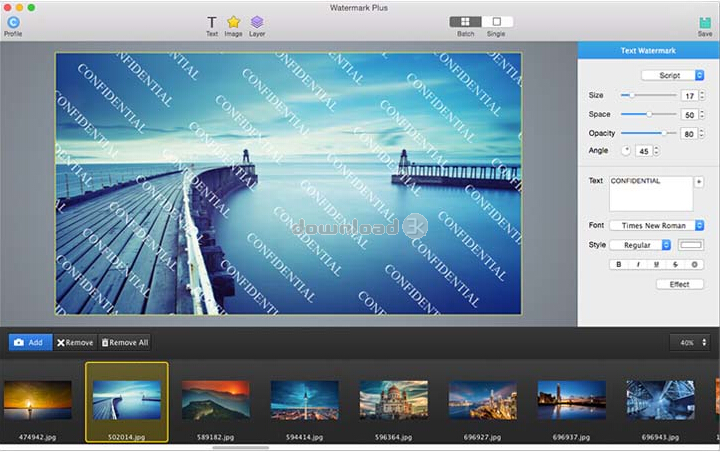Click the Effect button
Screen dimensions: 720x452
click(680, 284)
